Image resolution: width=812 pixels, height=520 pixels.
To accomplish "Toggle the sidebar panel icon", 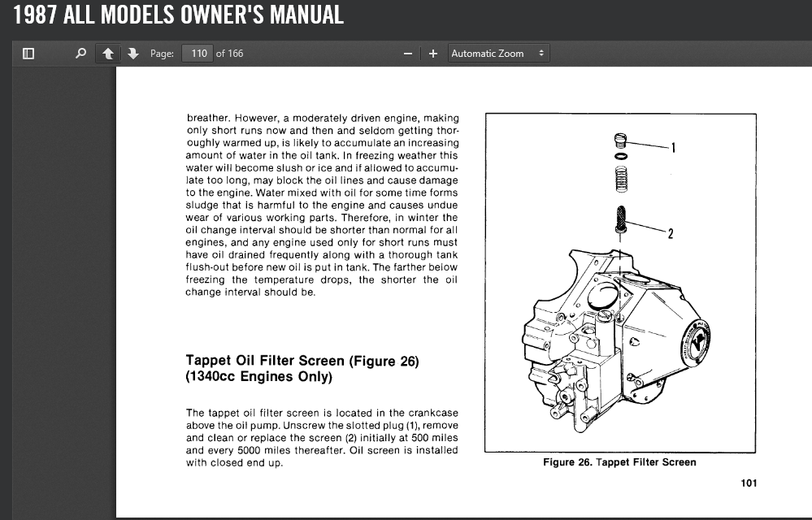I will [28, 54].
